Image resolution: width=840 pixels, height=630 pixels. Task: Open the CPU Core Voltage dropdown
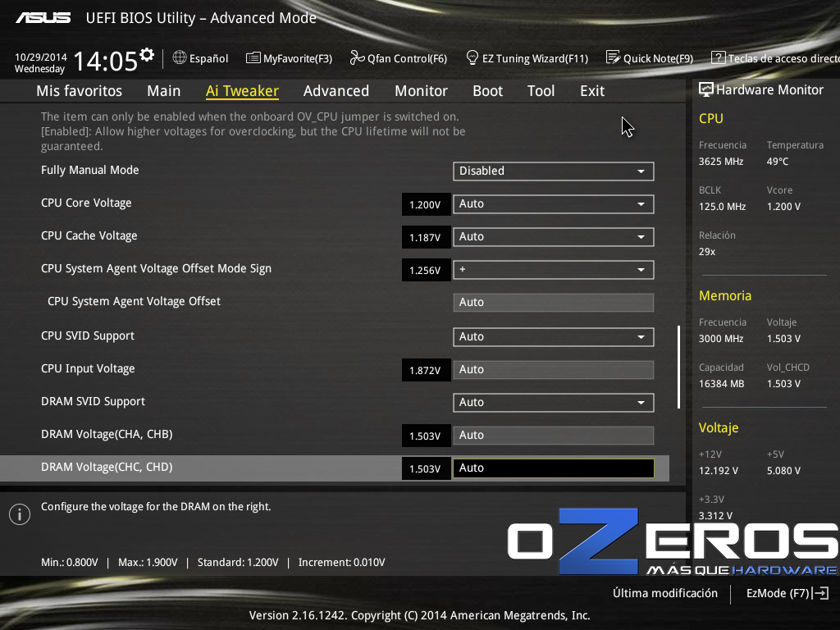[x=554, y=204]
